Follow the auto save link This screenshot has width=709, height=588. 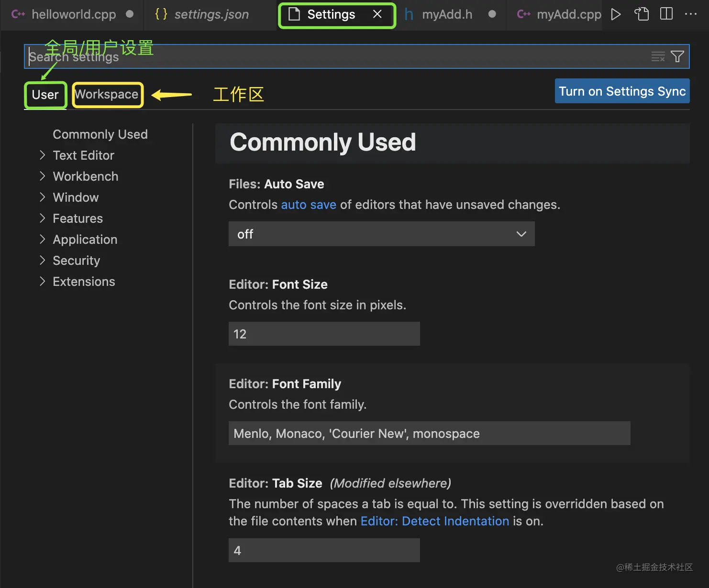pyautogui.click(x=309, y=205)
